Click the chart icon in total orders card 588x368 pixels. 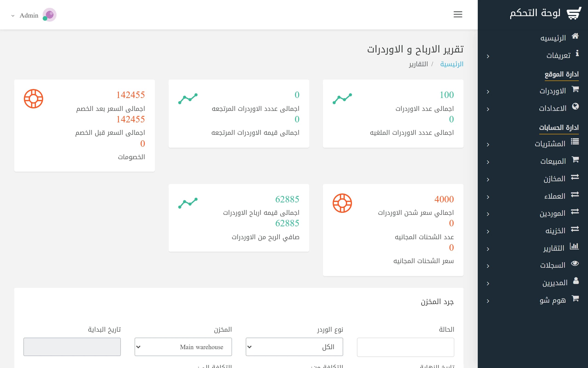[x=342, y=99]
